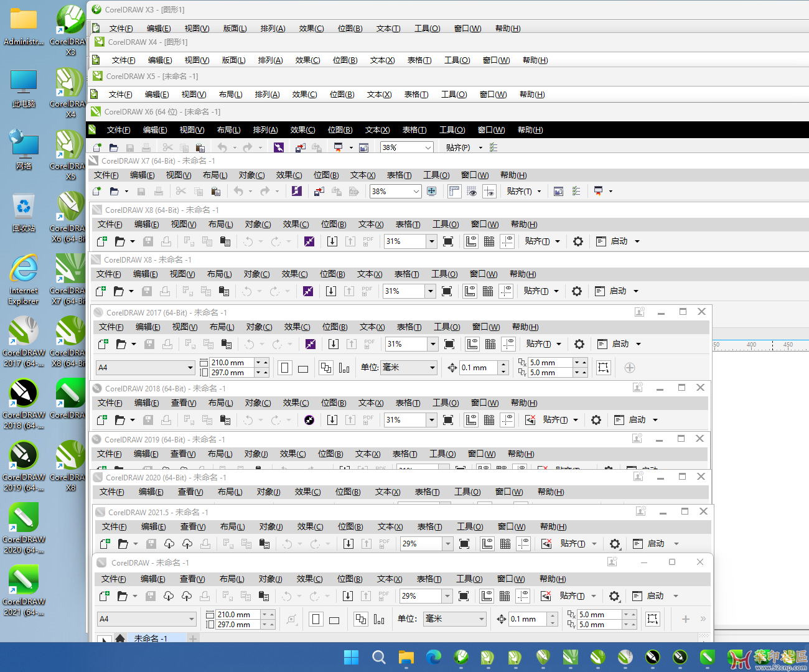Click new document icon in CorelDRAW X8 (64-Bit) toolbar

click(101, 241)
